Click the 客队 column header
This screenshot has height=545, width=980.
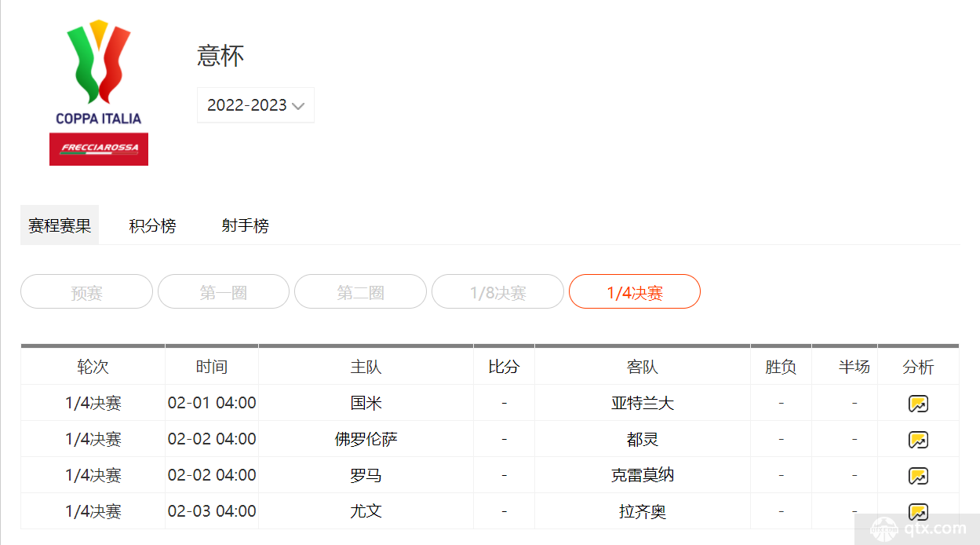643,367
